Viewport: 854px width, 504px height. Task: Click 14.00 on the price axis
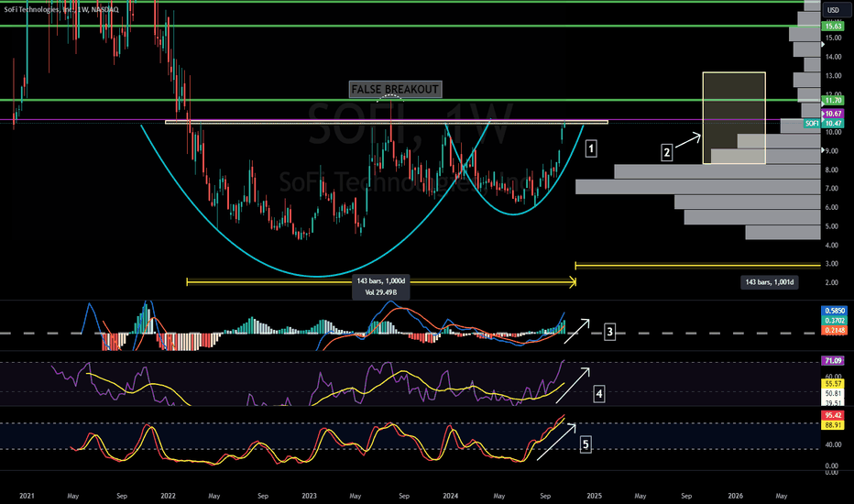pos(833,57)
